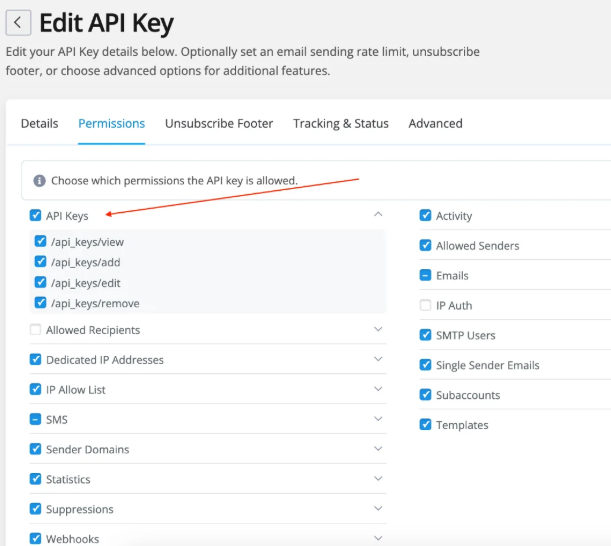
Task: Enable the Allowed Recipients checkbox
Action: tap(36, 330)
